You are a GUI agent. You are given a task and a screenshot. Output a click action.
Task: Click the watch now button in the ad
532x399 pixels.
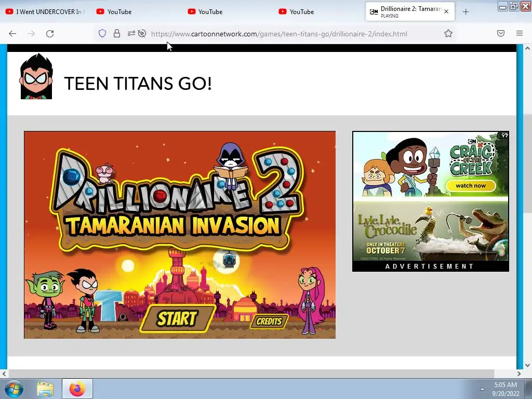tap(471, 185)
